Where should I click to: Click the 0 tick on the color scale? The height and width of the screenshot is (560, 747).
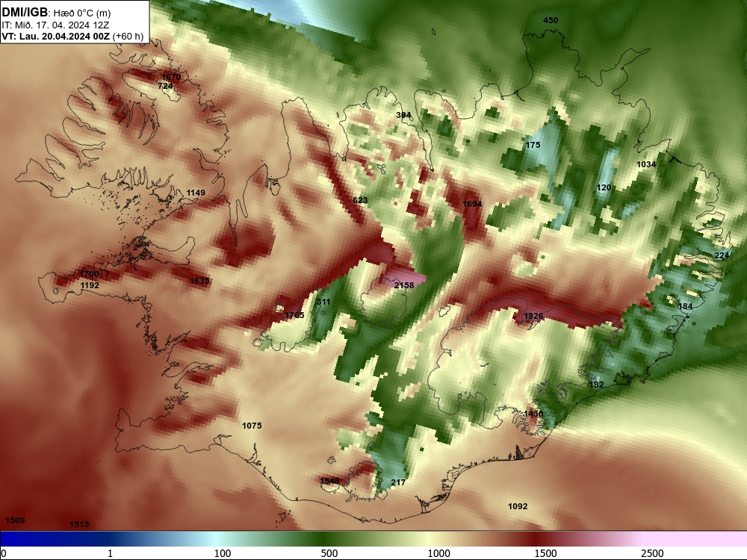pos(4,553)
